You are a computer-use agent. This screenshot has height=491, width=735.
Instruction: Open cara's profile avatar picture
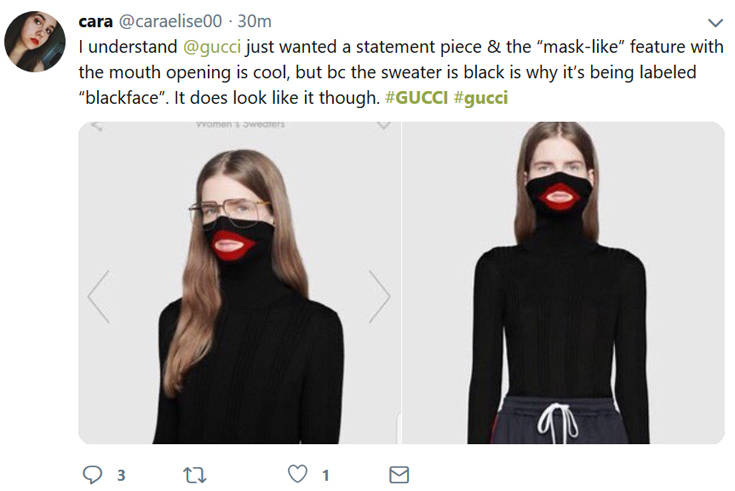[x=35, y=41]
